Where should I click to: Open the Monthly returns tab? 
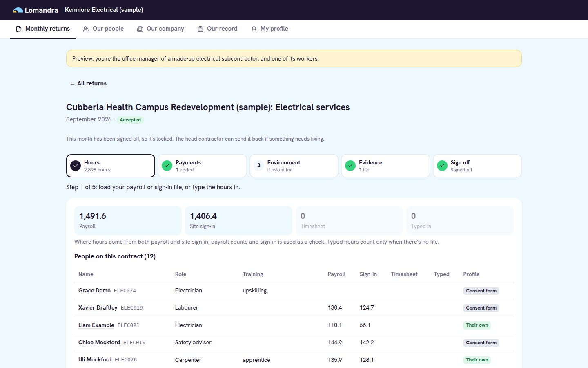[x=42, y=29]
